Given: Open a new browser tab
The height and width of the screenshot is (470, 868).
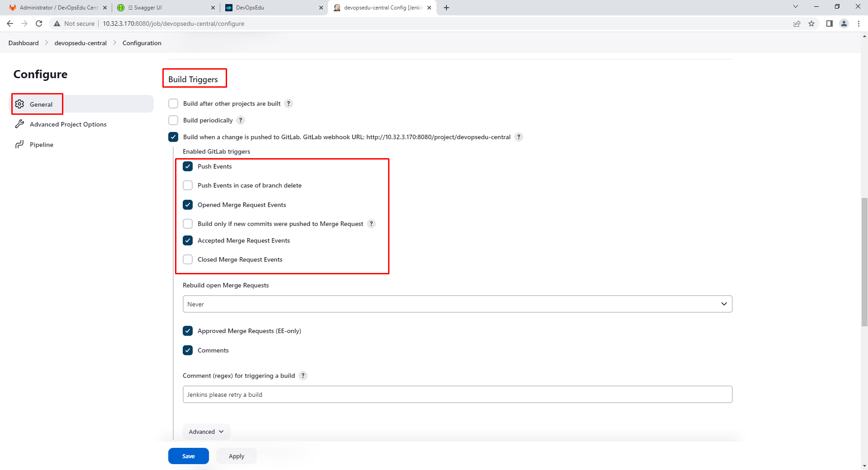Looking at the screenshot, I should (446, 8).
